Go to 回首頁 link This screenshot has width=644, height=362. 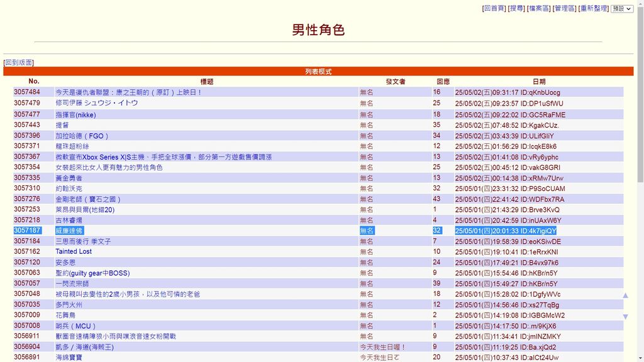[x=494, y=8]
